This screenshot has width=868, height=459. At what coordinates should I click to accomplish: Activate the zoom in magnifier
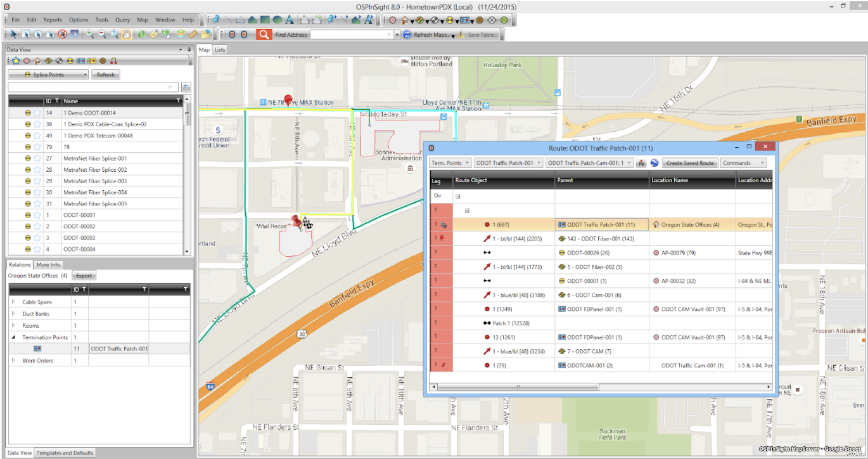[x=89, y=34]
